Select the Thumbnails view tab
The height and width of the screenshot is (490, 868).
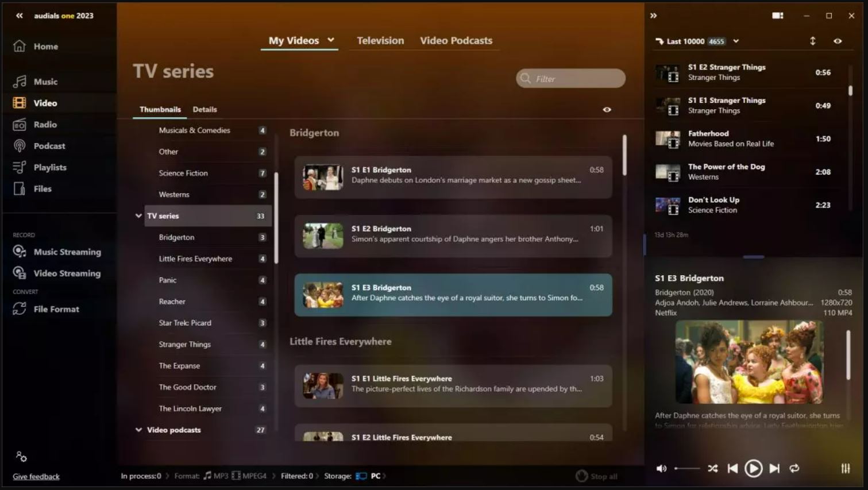click(x=160, y=110)
